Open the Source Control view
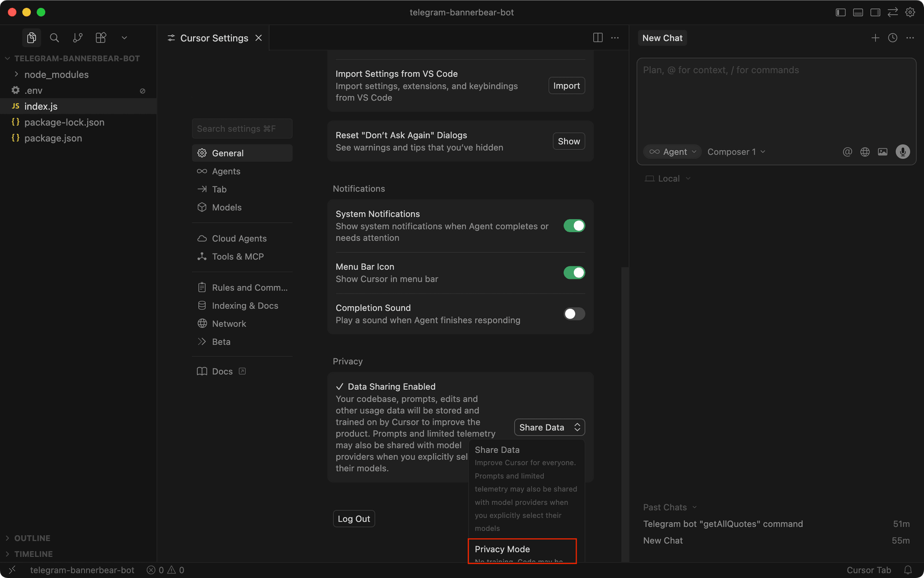 (x=78, y=38)
